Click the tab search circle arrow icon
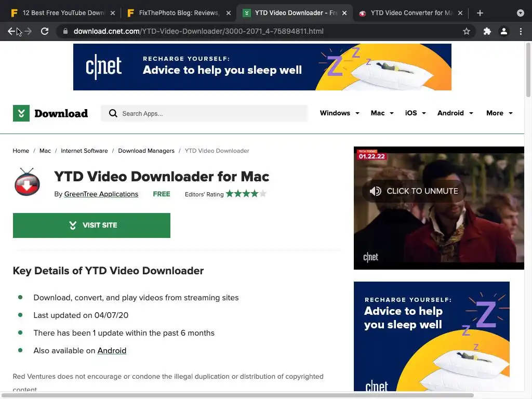The width and height of the screenshot is (532, 399). click(520, 13)
